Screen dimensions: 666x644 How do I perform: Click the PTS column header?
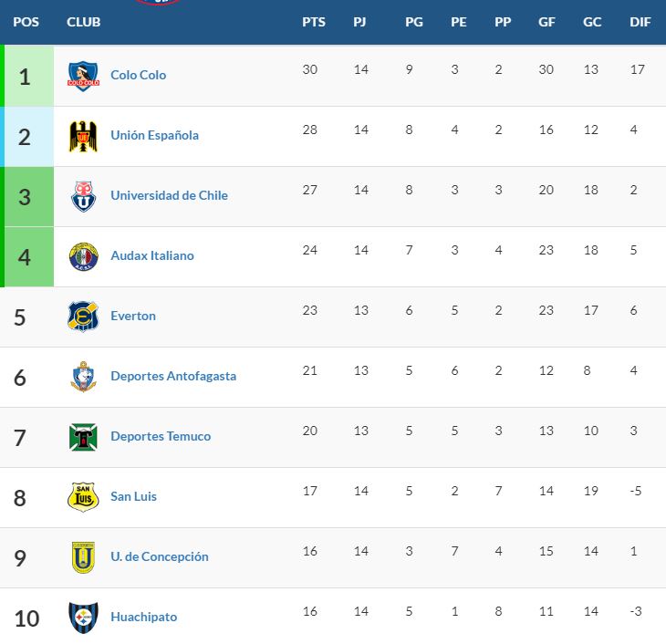314,22
